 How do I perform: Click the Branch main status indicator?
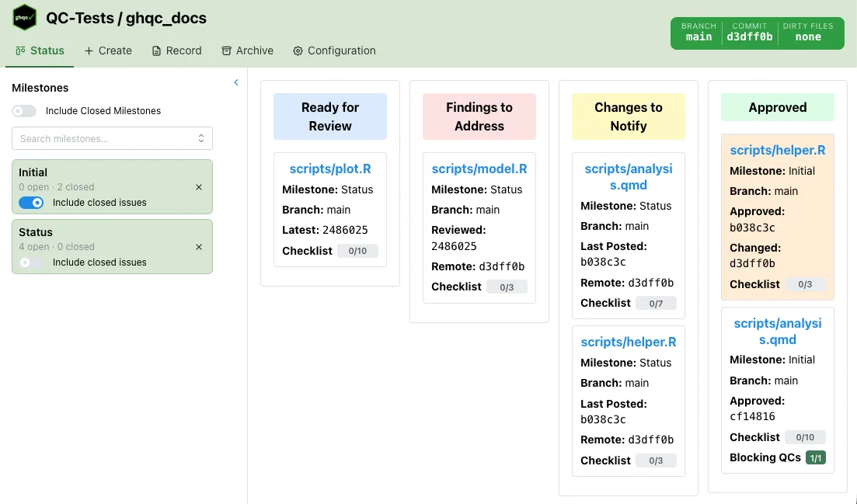click(x=698, y=32)
